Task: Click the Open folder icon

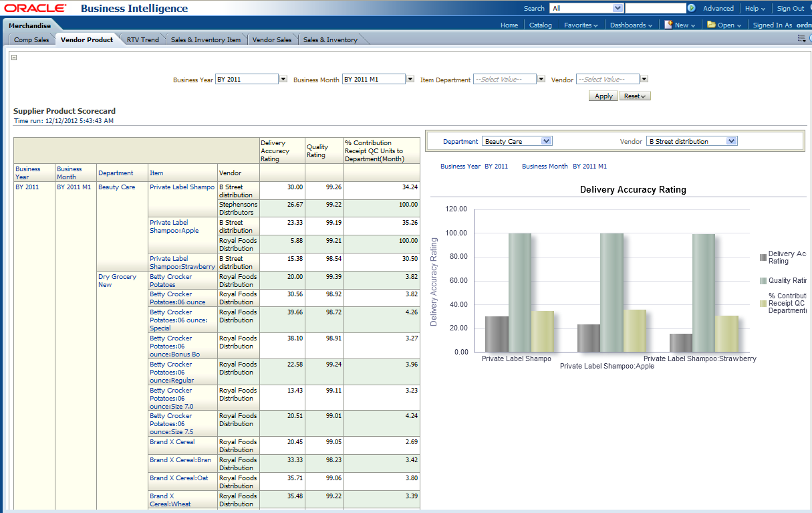Action: coord(711,25)
